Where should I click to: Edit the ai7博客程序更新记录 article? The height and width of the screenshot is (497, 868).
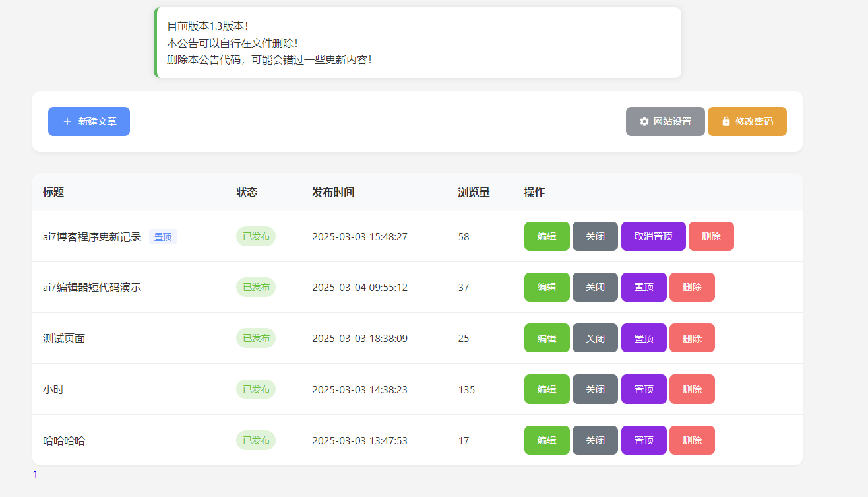(547, 236)
